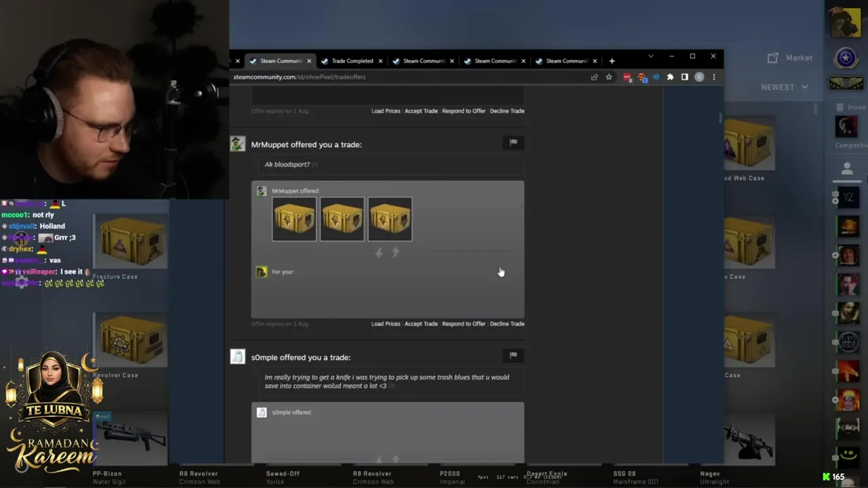Open the friends list person icon in CS:GO

(846, 168)
